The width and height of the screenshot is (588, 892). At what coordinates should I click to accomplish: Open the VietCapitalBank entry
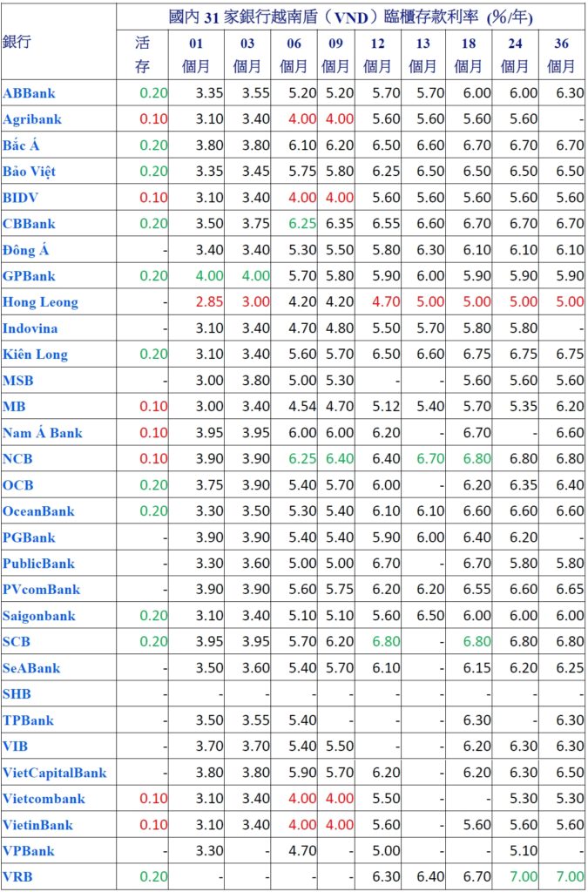point(54,773)
